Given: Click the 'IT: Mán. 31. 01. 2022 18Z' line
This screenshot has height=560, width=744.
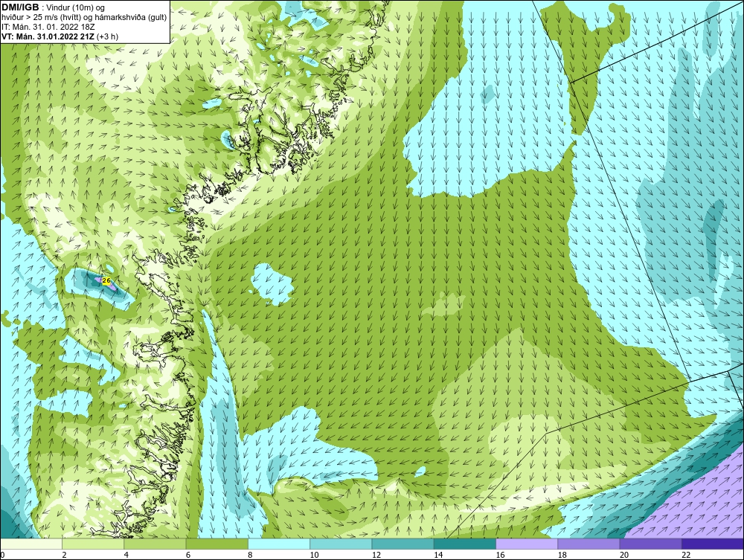Looking at the screenshot, I should pyautogui.click(x=48, y=27).
